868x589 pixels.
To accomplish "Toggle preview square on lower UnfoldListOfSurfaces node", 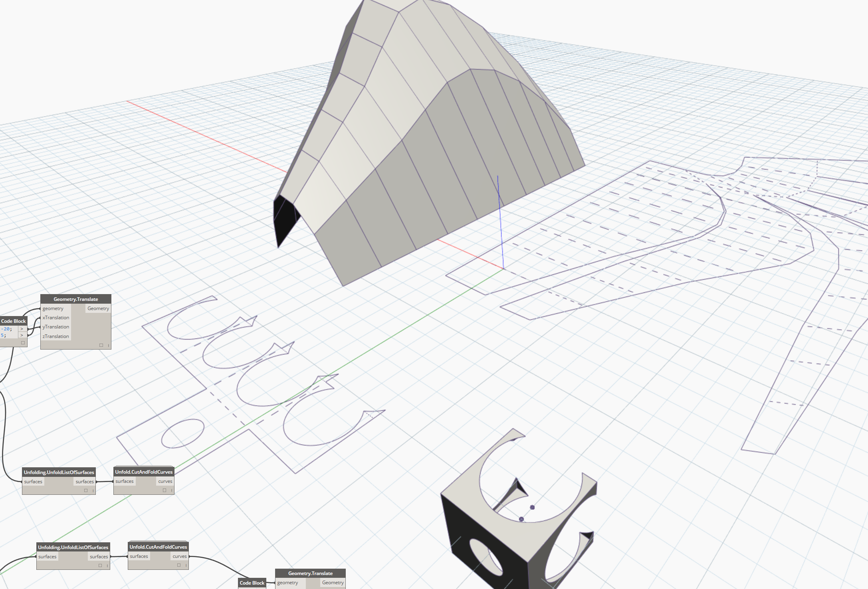I will point(100,565).
